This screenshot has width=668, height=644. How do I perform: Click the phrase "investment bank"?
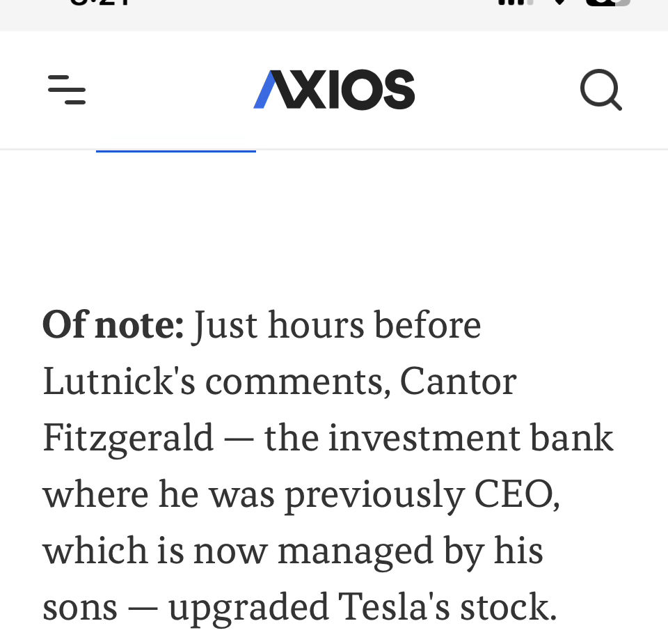(x=470, y=438)
